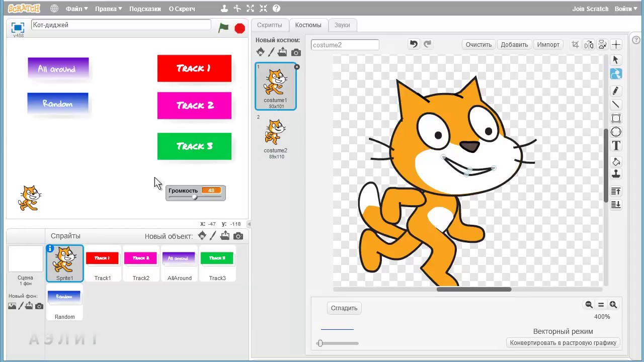Image resolution: width=644 pixels, height=362 pixels.
Task: Click Конвертировать в растровую графику
Action: point(563,343)
